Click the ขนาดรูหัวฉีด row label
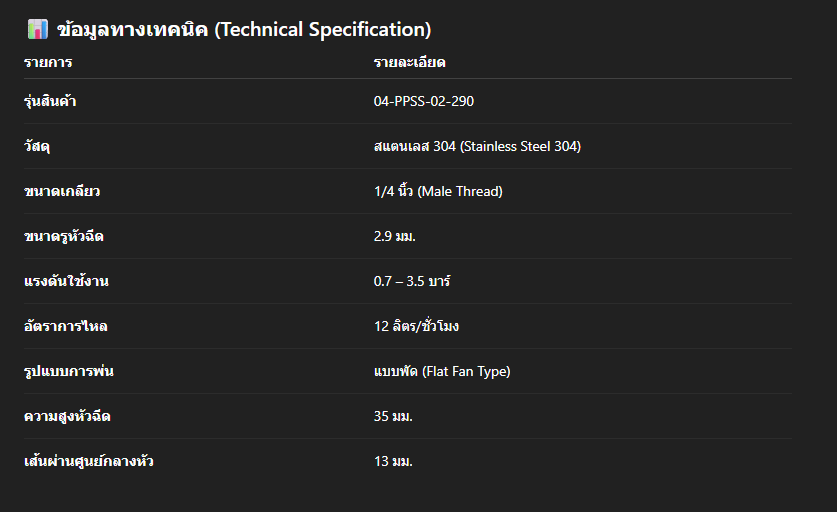837x512 pixels. [64, 236]
